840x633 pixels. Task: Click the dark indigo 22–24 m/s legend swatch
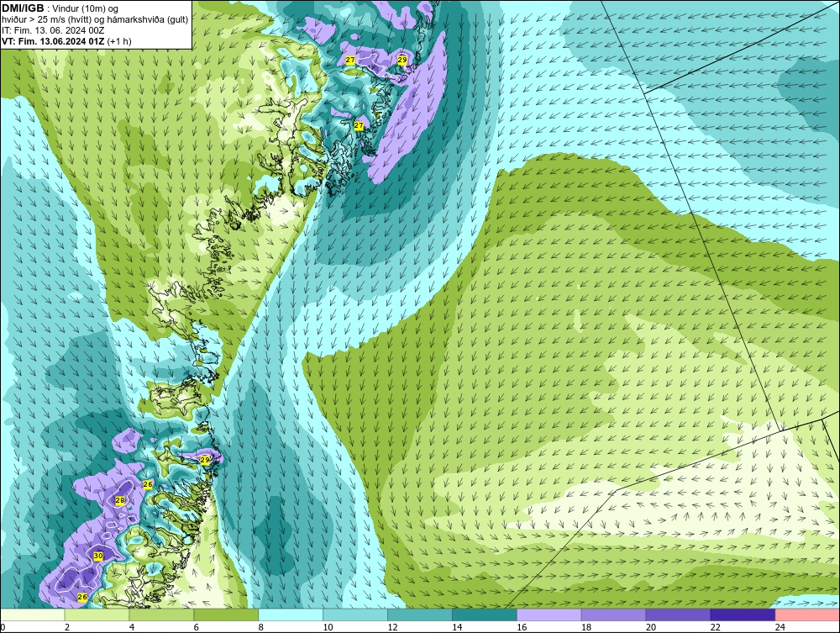[743, 615]
